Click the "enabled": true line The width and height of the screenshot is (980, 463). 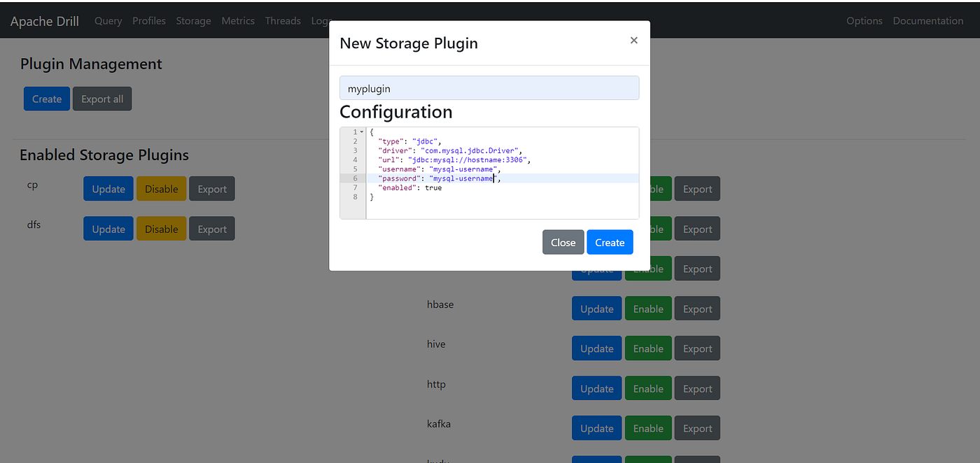[410, 187]
